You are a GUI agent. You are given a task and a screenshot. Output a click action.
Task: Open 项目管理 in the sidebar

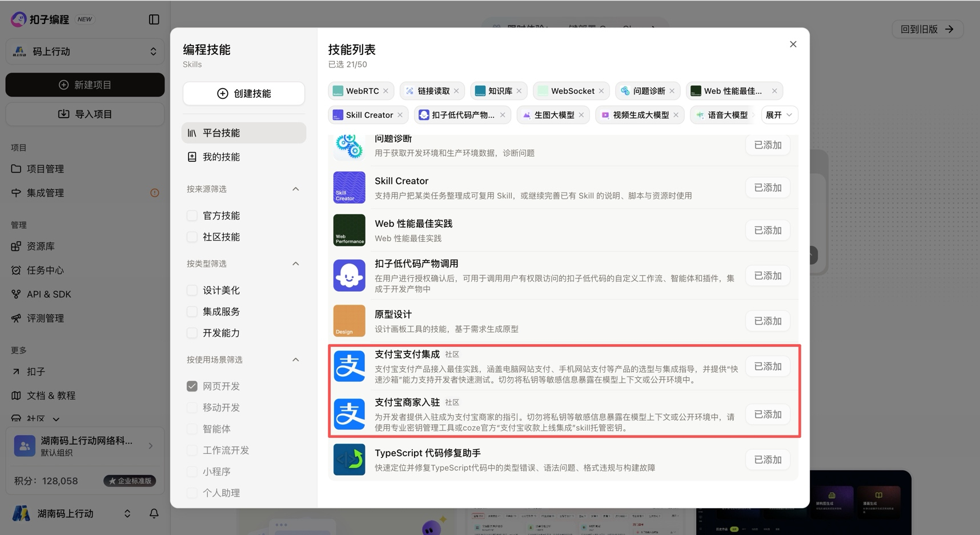[45, 169]
